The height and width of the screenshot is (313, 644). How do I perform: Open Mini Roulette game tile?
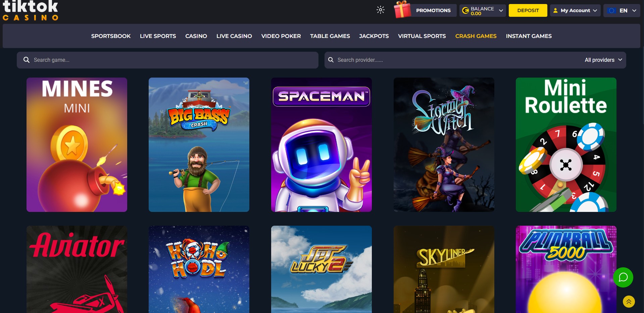(x=566, y=145)
